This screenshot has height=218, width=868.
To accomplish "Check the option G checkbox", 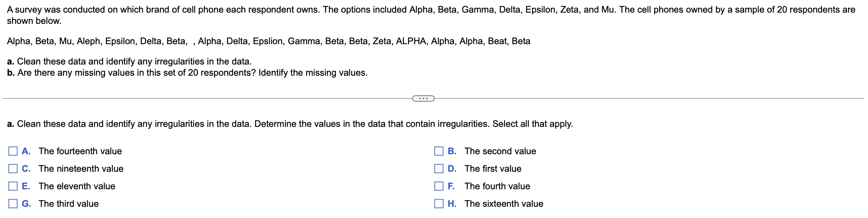I will pyautogui.click(x=13, y=204).
